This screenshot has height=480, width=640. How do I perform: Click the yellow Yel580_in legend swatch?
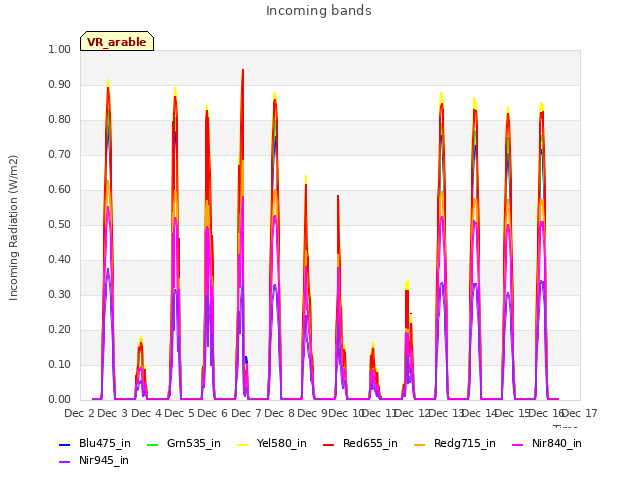point(242,444)
